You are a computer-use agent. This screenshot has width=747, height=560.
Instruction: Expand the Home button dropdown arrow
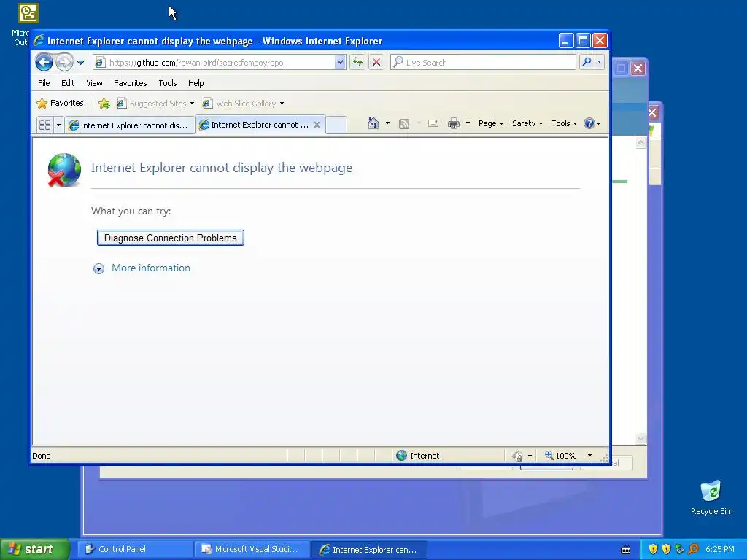point(387,123)
